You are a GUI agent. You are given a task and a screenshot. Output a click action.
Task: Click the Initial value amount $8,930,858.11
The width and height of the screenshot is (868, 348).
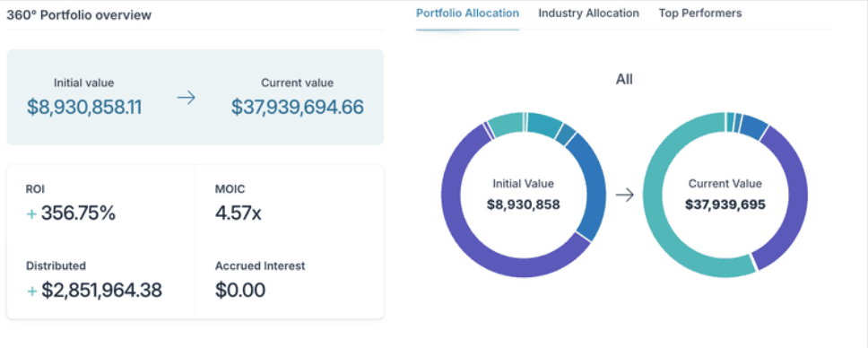coord(84,107)
